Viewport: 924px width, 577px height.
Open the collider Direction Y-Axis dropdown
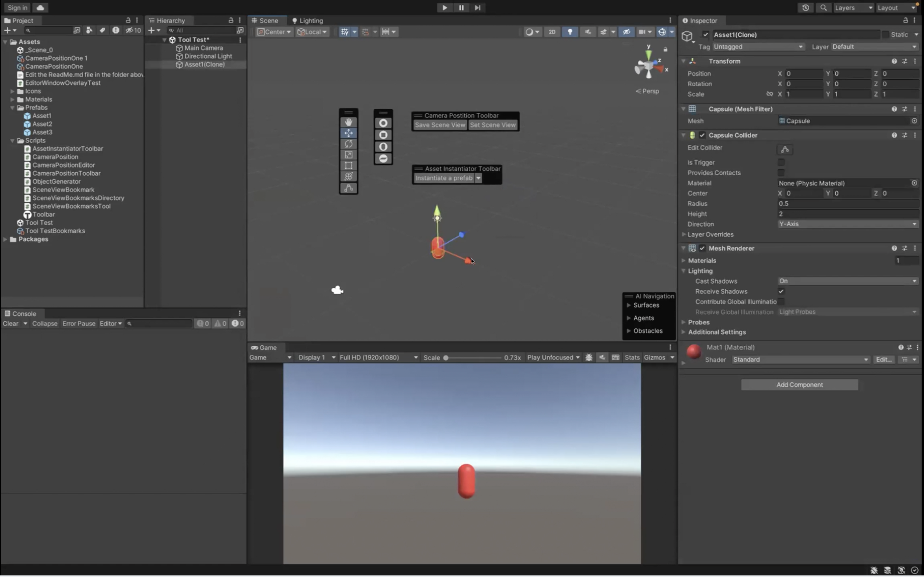point(847,224)
